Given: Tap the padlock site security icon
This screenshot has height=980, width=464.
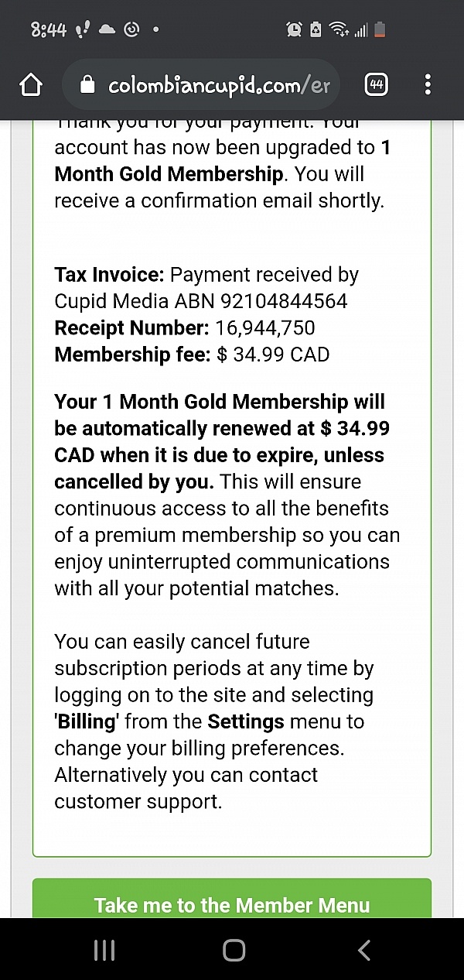Looking at the screenshot, I should pos(87,85).
